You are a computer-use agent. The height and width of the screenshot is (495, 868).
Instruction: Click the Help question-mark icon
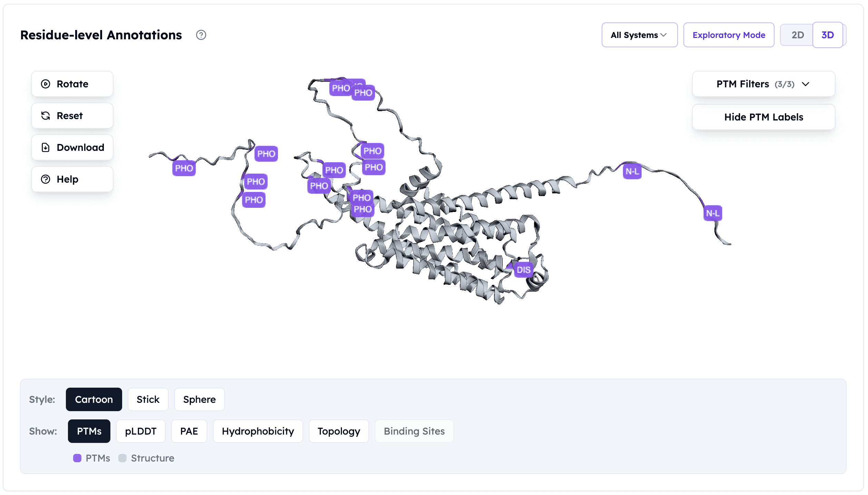(x=46, y=179)
